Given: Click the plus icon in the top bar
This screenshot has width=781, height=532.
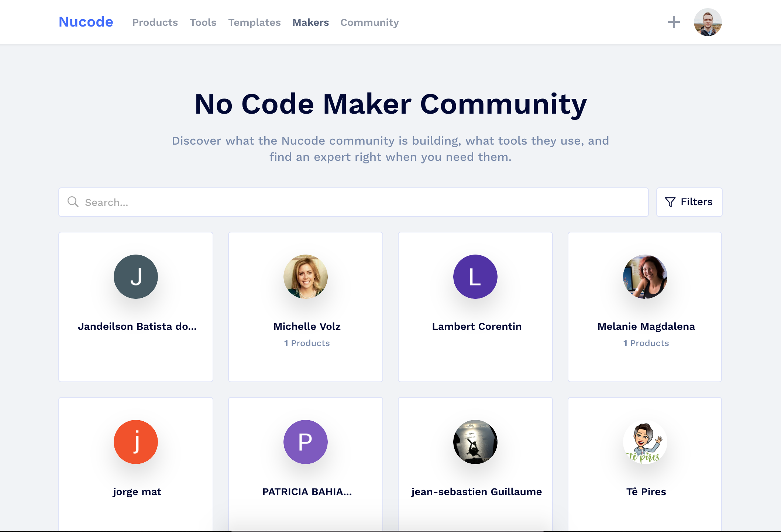Looking at the screenshot, I should pos(674,22).
